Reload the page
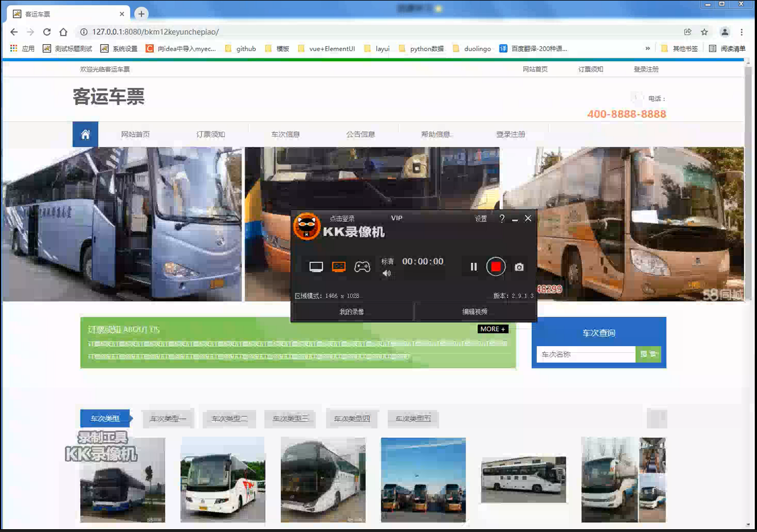This screenshot has width=757, height=532. click(x=47, y=32)
